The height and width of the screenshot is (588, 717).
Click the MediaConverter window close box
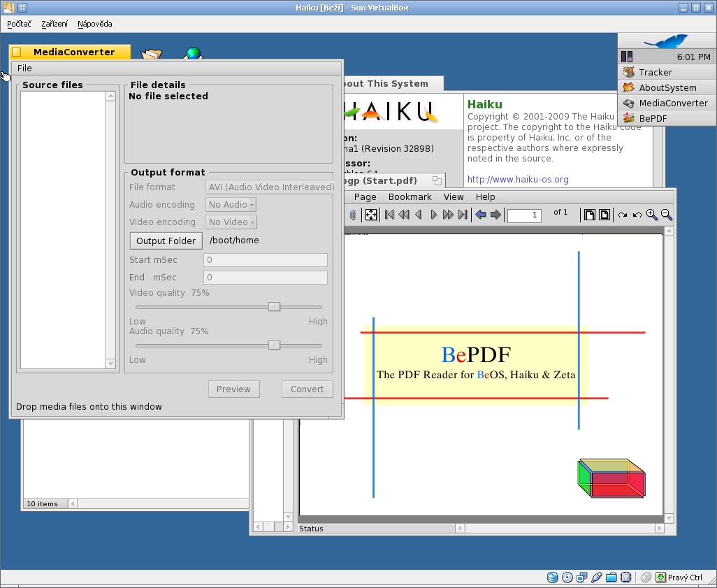pos(17,52)
